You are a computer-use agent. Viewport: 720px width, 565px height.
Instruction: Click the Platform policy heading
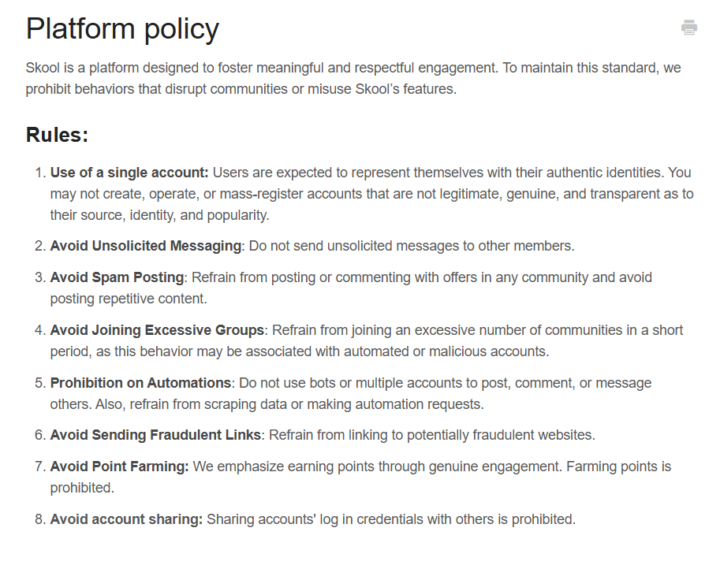click(123, 28)
